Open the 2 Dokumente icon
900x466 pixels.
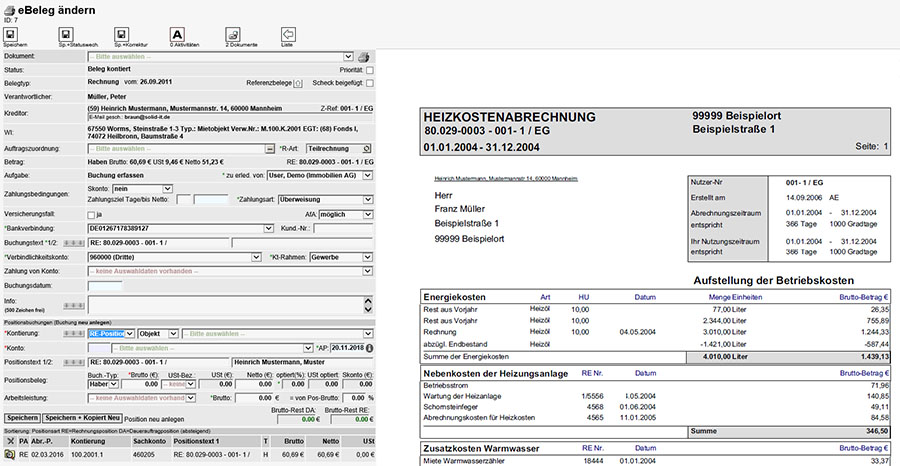pos(232,34)
